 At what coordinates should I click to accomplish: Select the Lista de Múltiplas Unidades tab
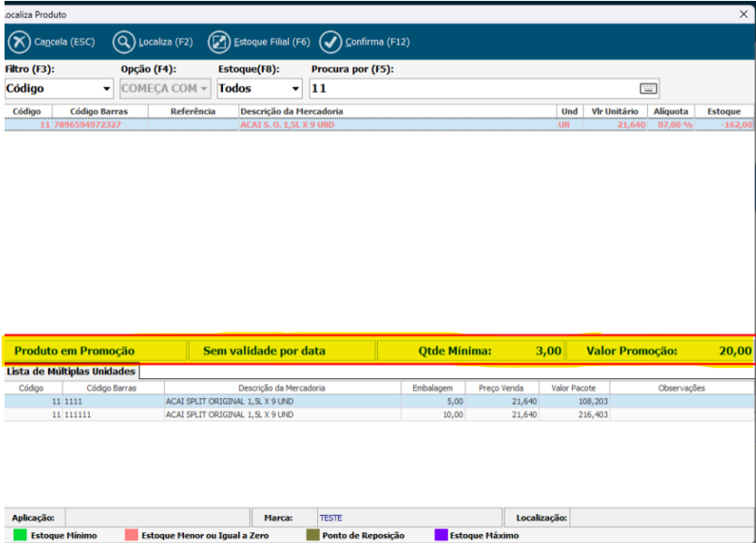click(71, 372)
